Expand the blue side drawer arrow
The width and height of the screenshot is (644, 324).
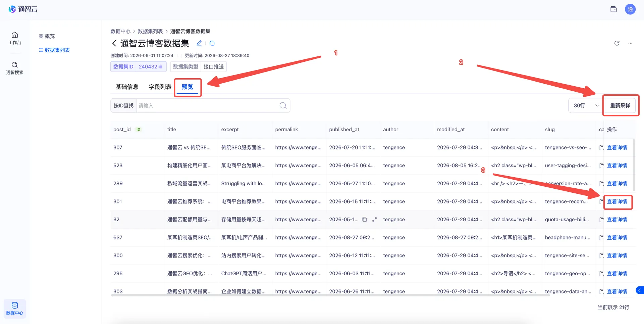point(640,290)
